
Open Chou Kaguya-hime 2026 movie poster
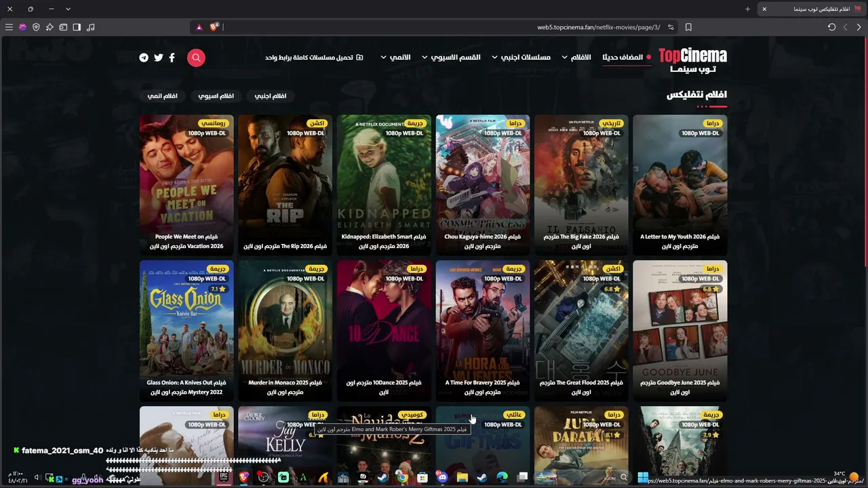[x=483, y=184]
